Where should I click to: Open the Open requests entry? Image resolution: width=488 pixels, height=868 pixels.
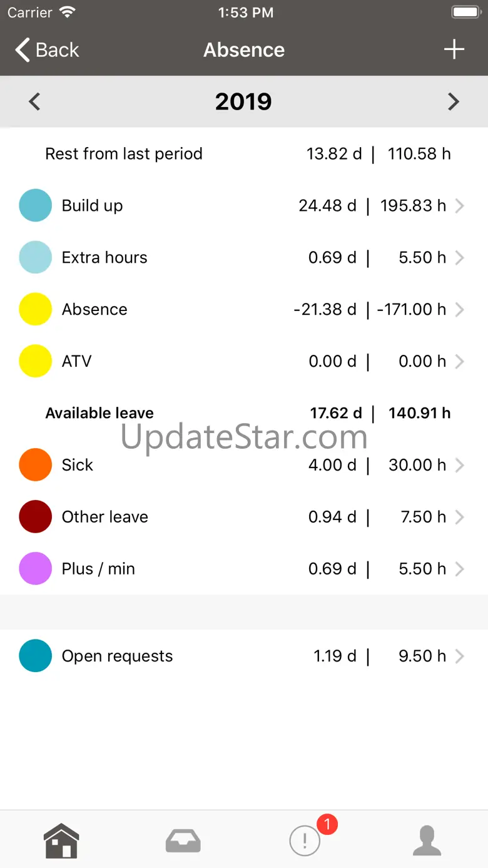244,656
